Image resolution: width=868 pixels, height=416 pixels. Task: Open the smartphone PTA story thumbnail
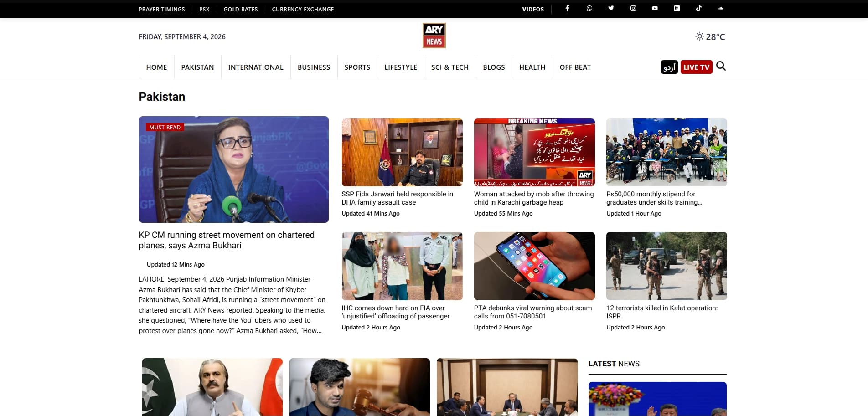534,266
